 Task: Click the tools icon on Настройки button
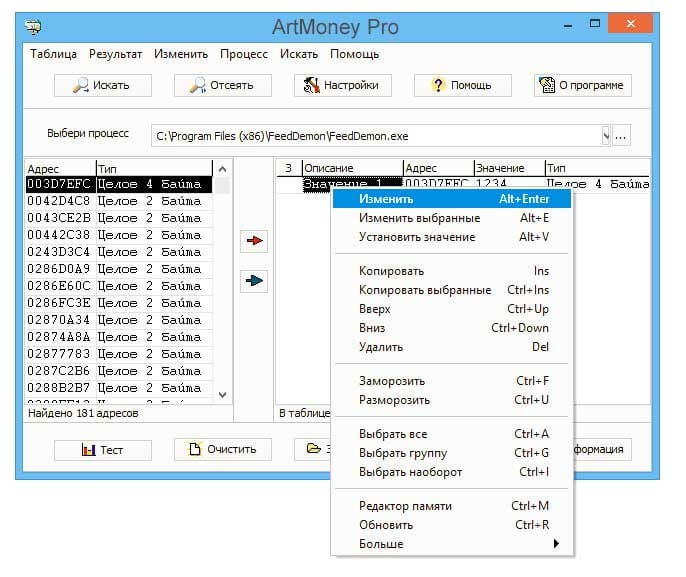[312, 85]
